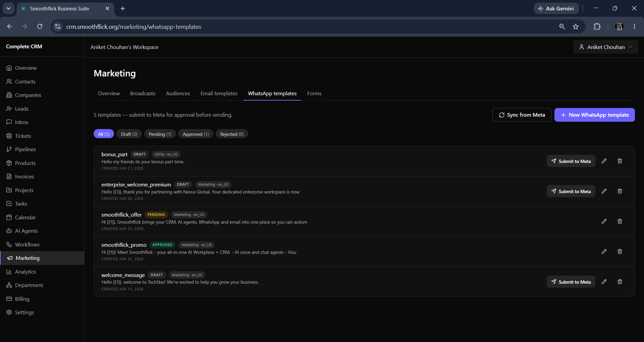This screenshot has width=644, height=342.
Task: Submit enterprise_welcome_premium to Meta
Action: [571, 191]
